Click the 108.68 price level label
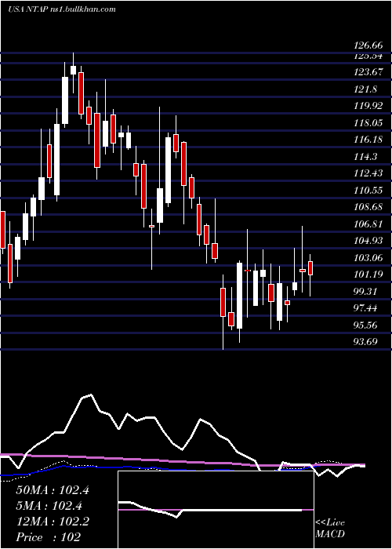This screenshot has height=549, width=392. 368,207
